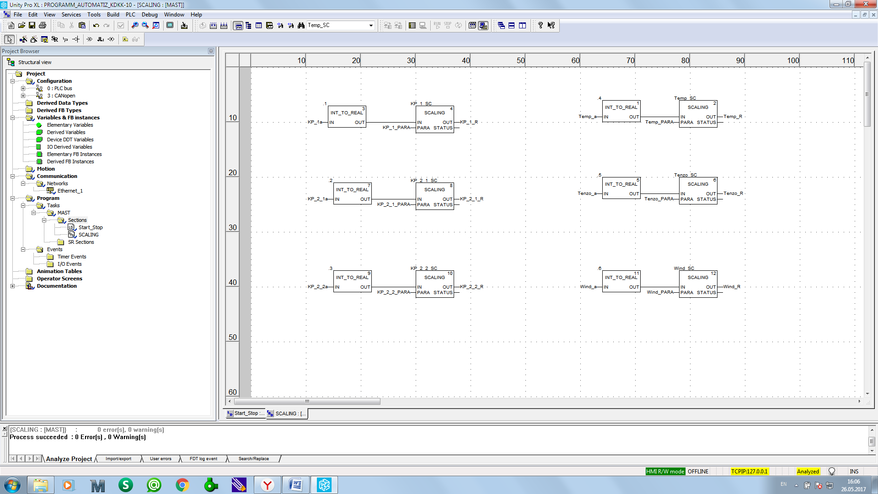The image size is (878, 494).
Task: Open the FDT log event tab
Action: click(203, 459)
